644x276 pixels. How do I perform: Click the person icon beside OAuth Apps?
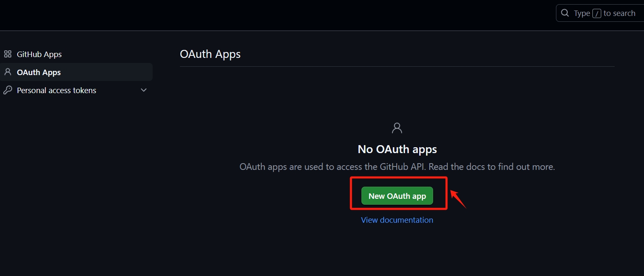[x=8, y=72]
